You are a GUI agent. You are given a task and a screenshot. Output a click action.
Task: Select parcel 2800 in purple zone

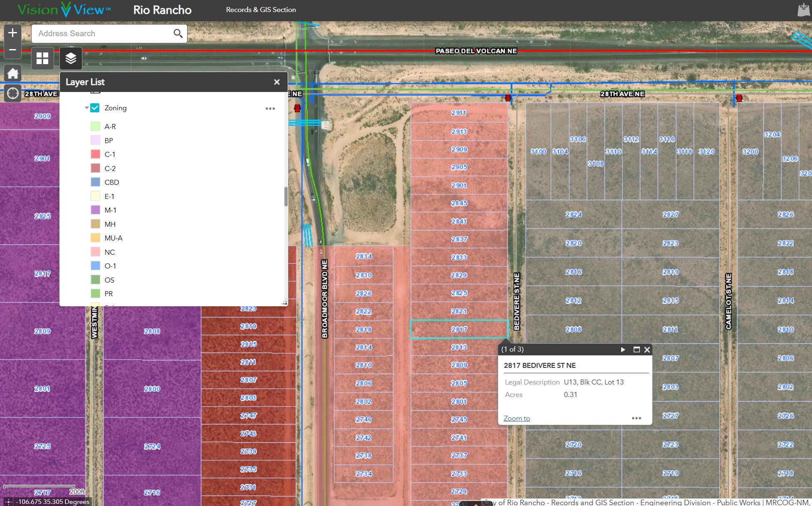(152, 389)
